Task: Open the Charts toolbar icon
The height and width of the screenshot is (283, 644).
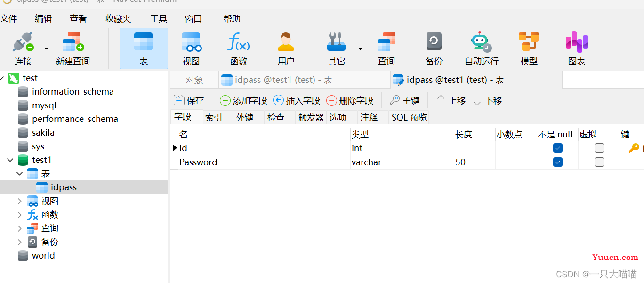Action: pyautogui.click(x=577, y=42)
